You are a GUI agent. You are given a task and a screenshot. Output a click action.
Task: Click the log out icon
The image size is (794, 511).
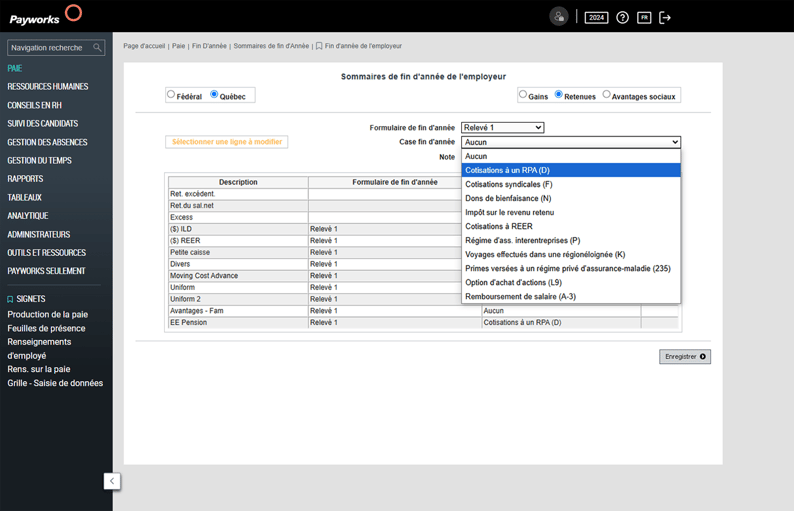click(x=665, y=18)
